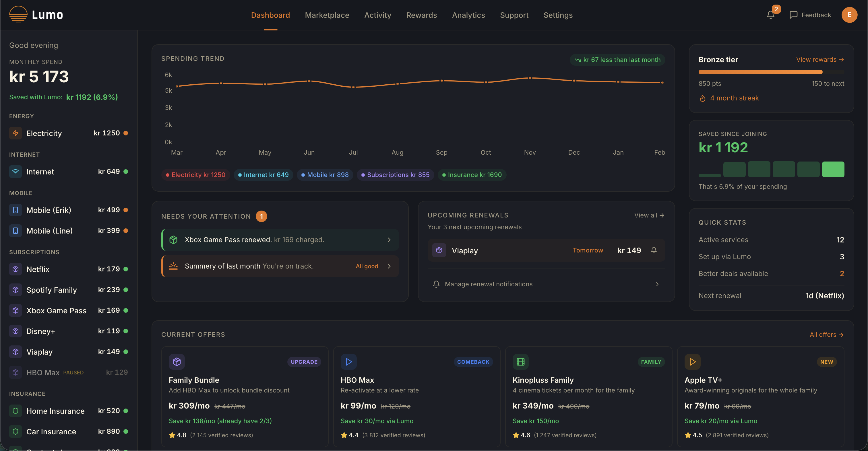Viewport: 868px width, 451px height.
Task: Click the Home Insurance shield icon
Action: tap(15, 411)
